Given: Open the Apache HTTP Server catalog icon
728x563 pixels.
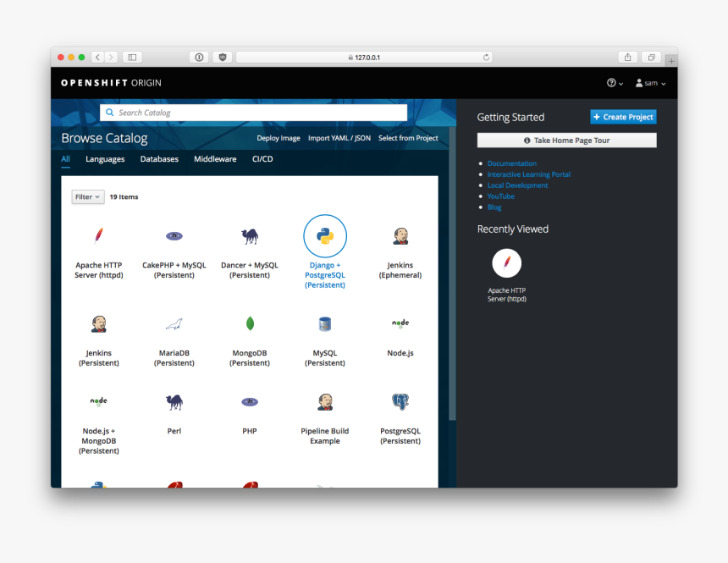Looking at the screenshot, I should pyautogui.click(x=99, y=235).
